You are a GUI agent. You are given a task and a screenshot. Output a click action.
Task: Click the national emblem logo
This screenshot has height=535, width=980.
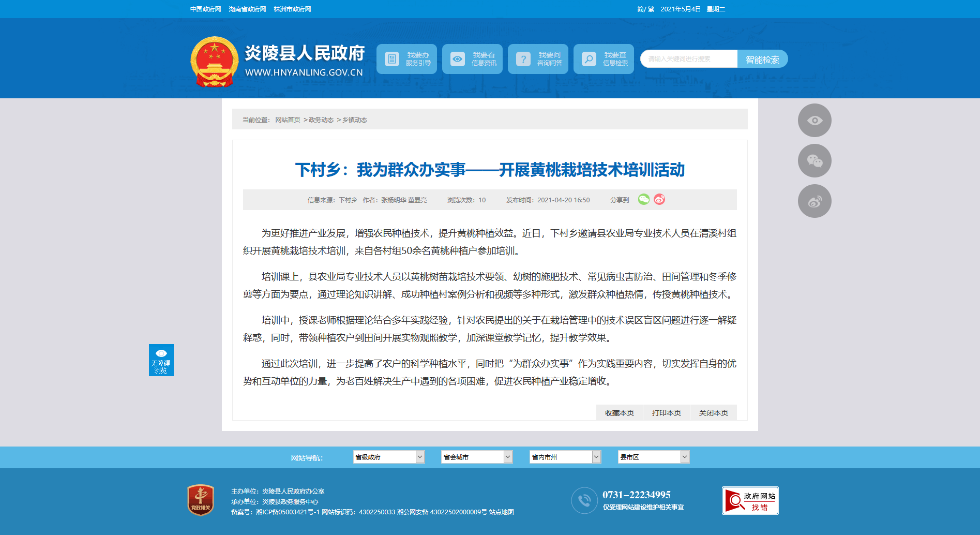click(214, 62)
